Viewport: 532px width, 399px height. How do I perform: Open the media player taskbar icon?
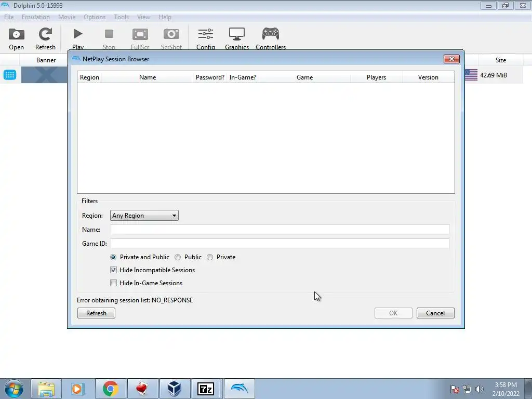tap(77, 389)
